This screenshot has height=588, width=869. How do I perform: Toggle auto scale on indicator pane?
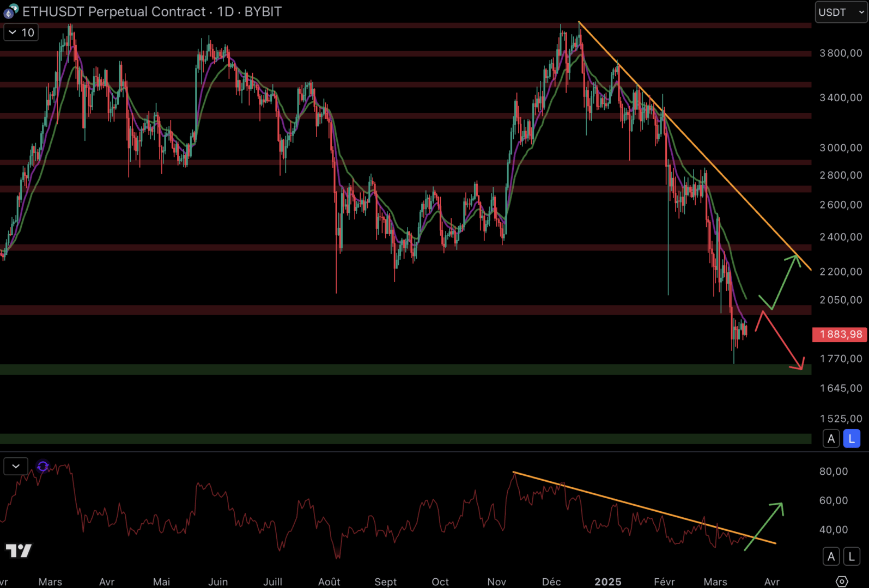831,556
